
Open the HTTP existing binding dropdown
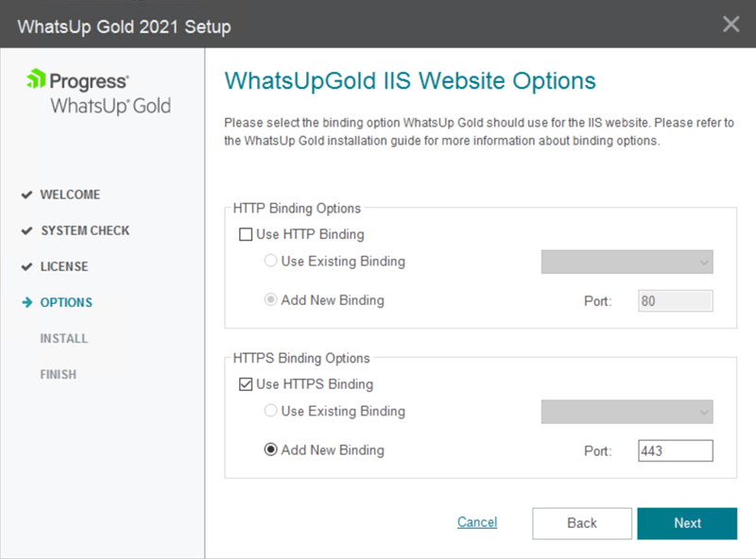(x=627, y=262)
